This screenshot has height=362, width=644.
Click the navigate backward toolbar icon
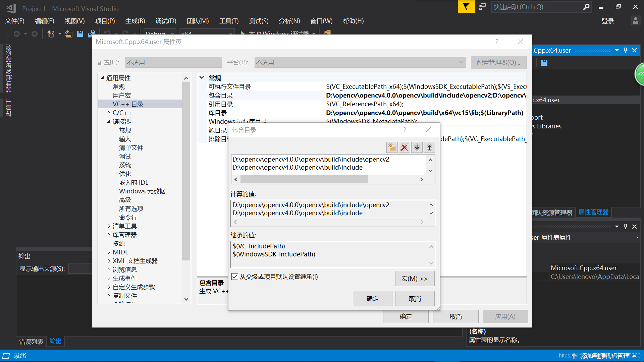coord(17,34)
